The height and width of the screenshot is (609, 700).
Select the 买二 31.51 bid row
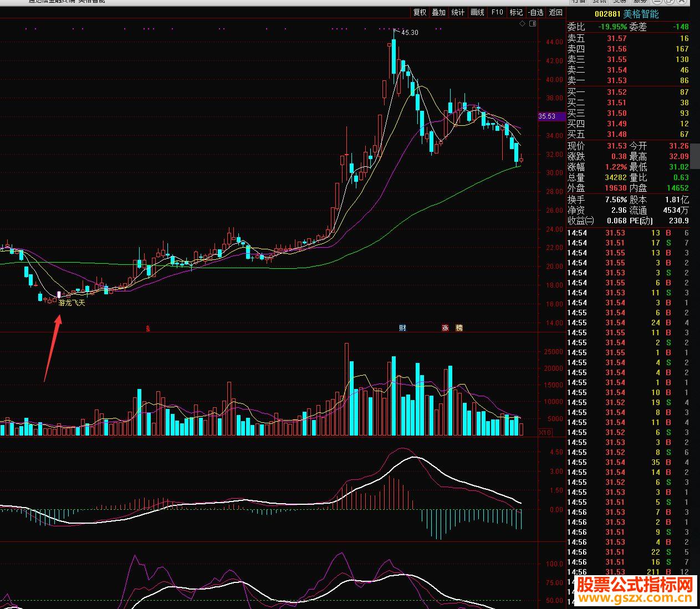pos(627,103)
